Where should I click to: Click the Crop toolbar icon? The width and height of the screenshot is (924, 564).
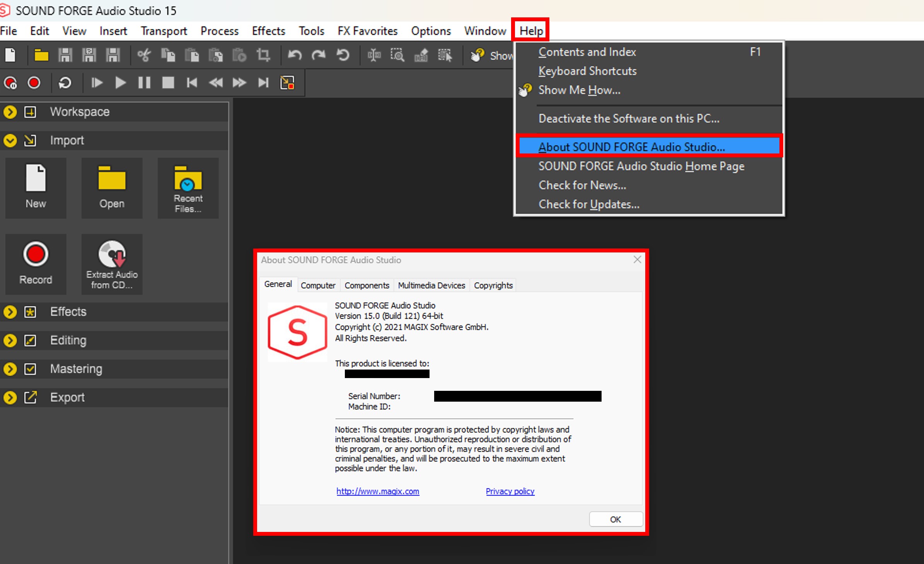point(263,55)
